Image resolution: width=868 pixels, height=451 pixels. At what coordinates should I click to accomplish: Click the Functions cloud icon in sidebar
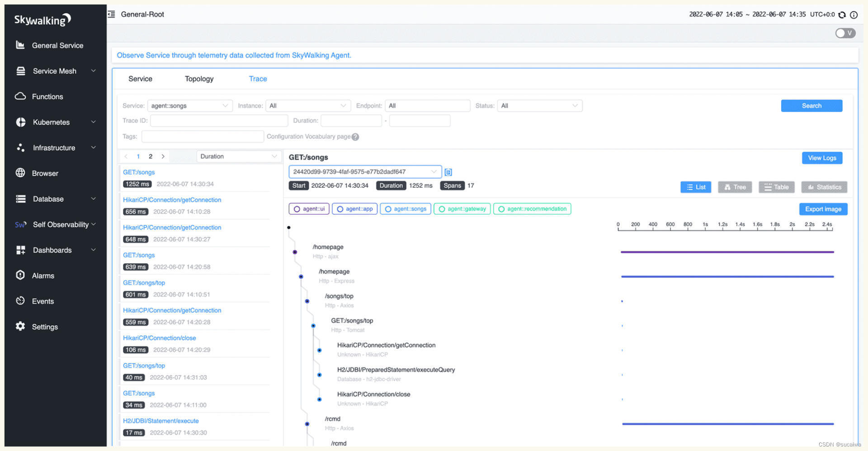click(x=20, y=96)
